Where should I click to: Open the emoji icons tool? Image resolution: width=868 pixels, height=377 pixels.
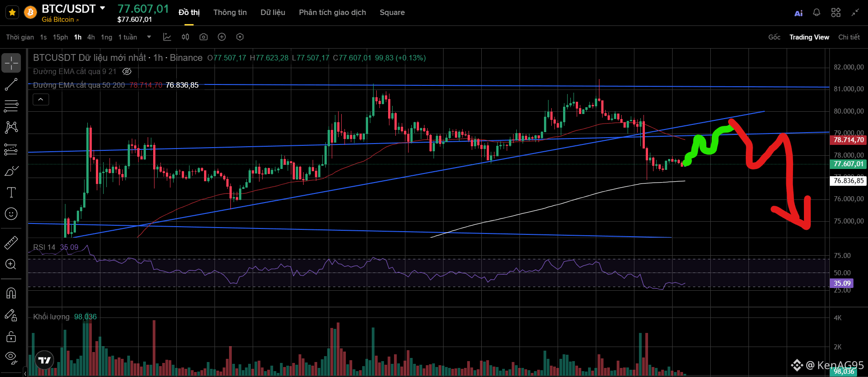pyautogui.click(x=11, y=214)
